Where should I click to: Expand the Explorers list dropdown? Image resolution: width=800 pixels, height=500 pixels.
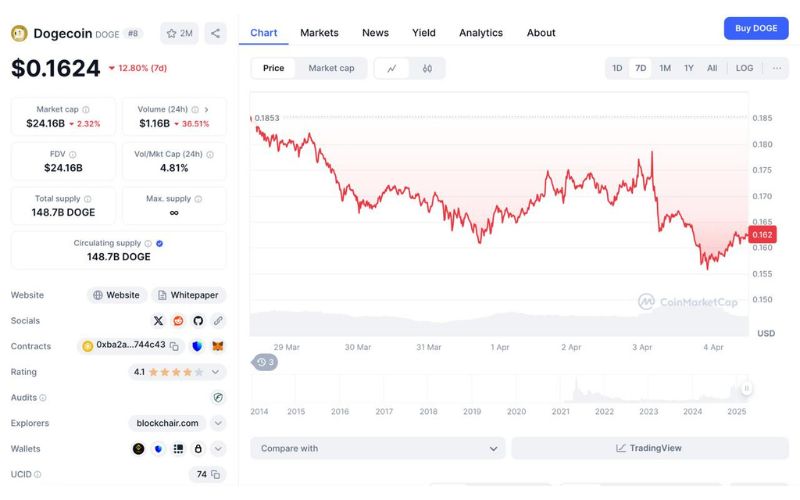pyautogui.click(x=218, y=423)
